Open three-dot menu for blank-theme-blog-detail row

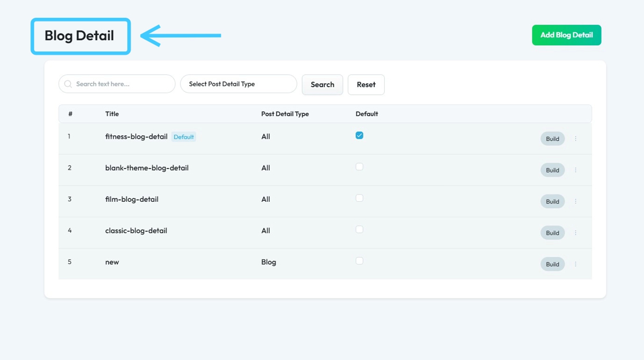pos(576,170)
